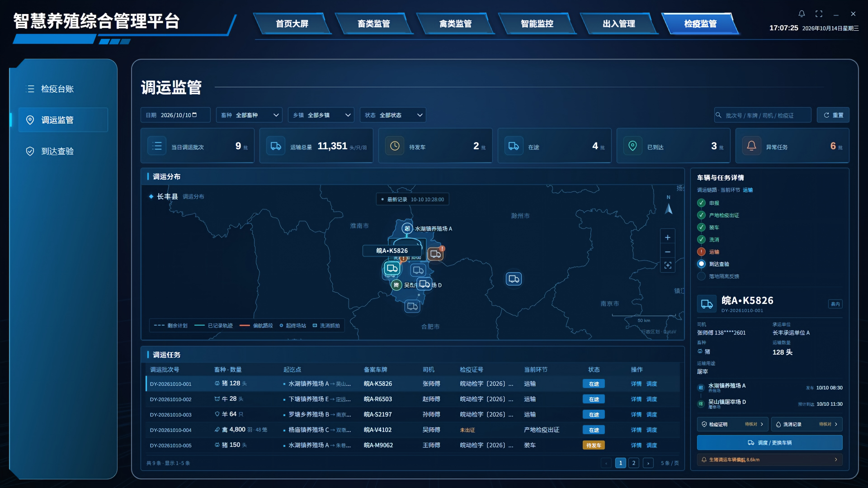Click the alert truck marker on map

[436, 254]
